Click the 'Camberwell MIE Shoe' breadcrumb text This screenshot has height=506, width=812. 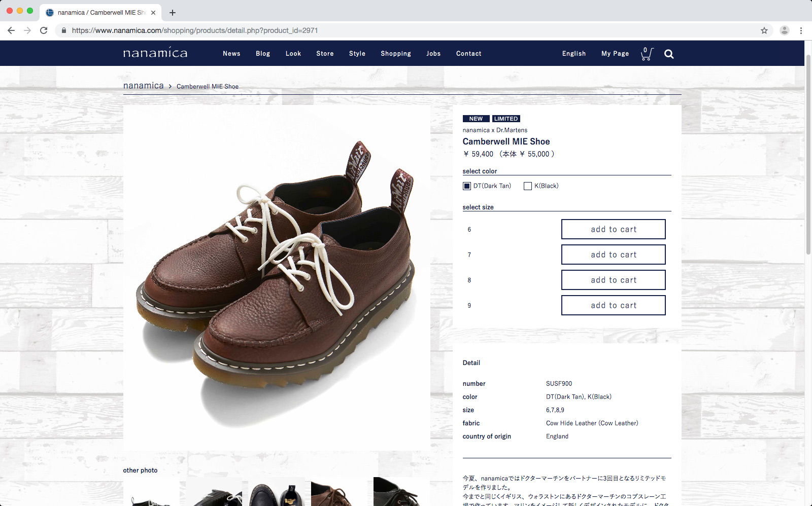pos(208,87)
